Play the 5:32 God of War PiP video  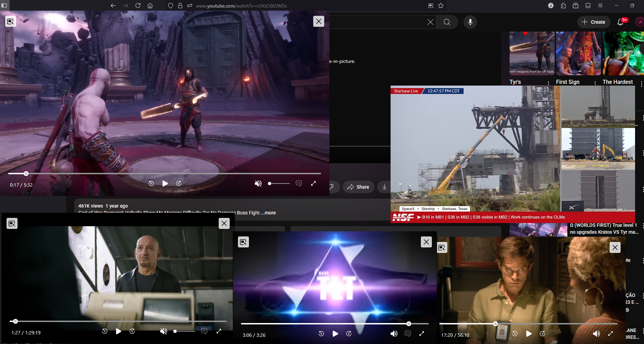[165, 184]
